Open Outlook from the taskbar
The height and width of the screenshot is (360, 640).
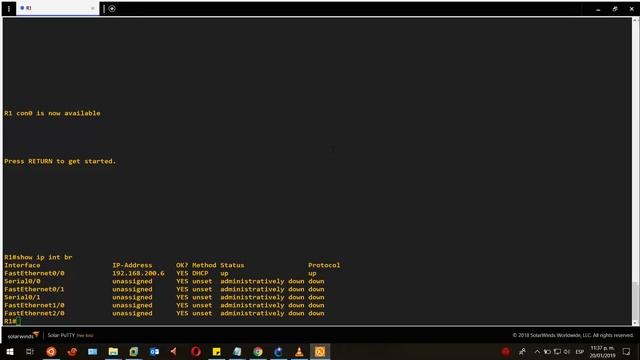(155, 351)
